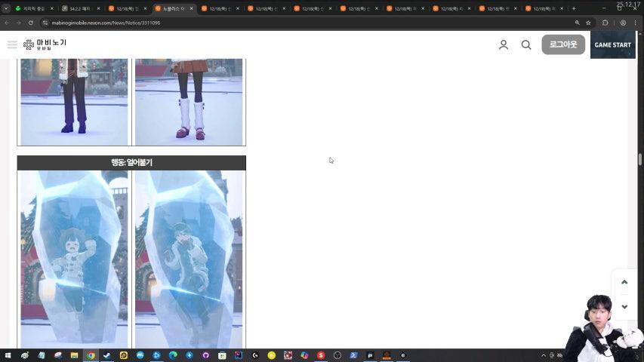This screenshot has height=362, width=644.
Task: Open right frozen character image
Action: [189, 259]
